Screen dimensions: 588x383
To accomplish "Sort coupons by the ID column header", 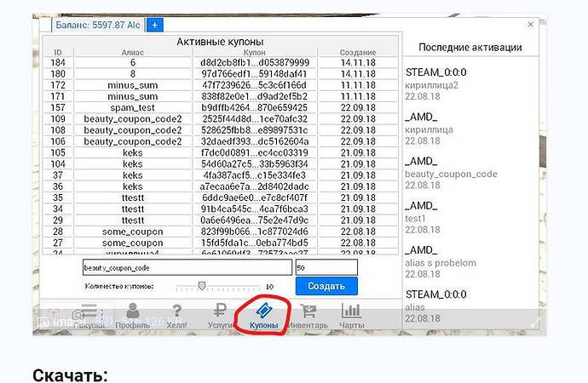I will coord(58,53).
